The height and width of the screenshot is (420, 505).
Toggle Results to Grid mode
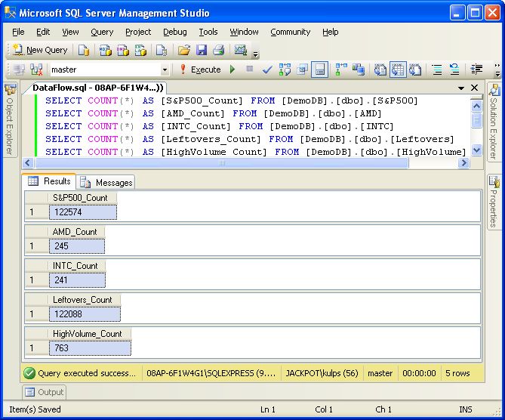click(x=397, y=69)
